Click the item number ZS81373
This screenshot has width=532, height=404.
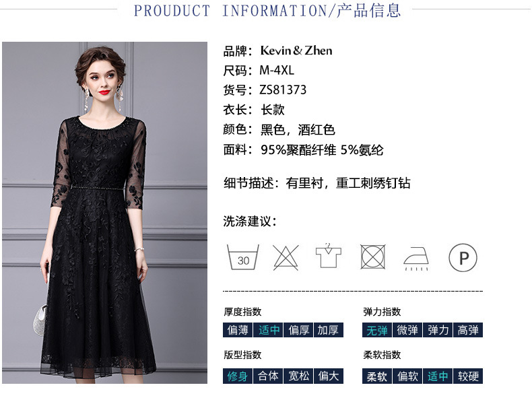click(x=283, y=90)
